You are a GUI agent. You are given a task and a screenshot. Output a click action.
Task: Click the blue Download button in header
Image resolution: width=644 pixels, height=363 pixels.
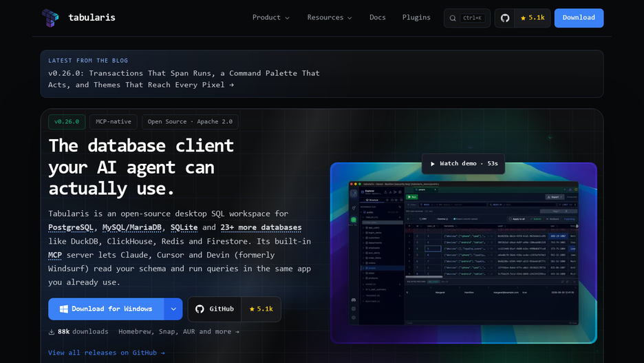point(579,18)
